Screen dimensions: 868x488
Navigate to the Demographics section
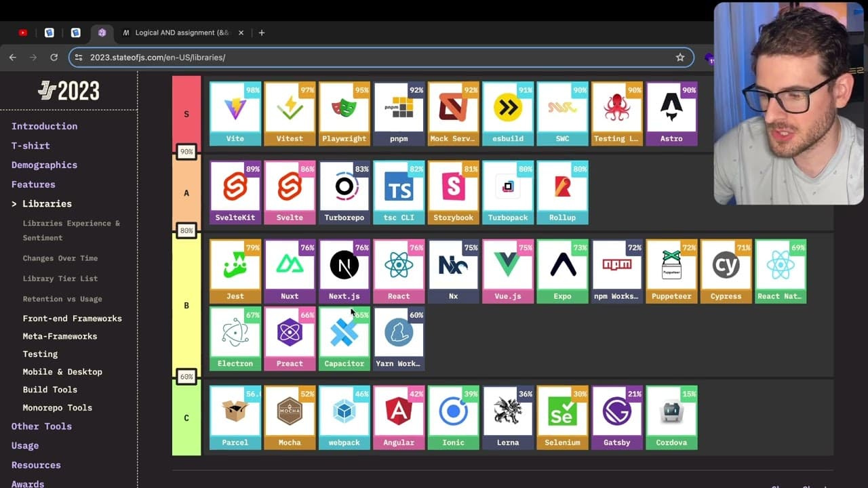click(44, 165)
